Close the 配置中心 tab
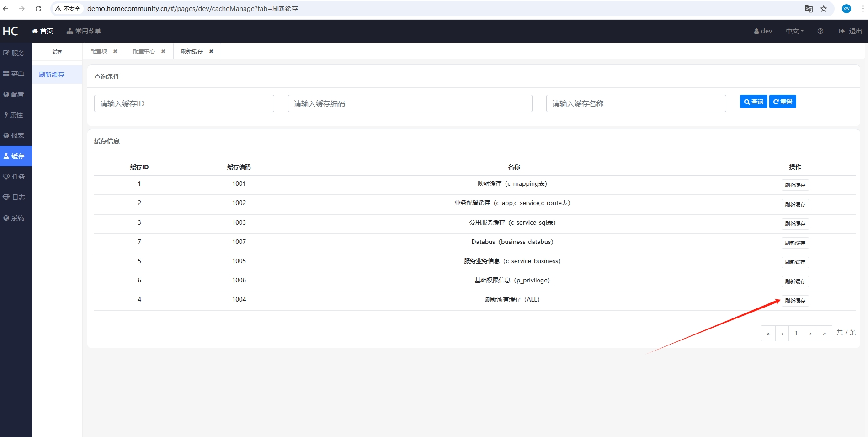Screen dimensions: 868x437 pos(163,51)
